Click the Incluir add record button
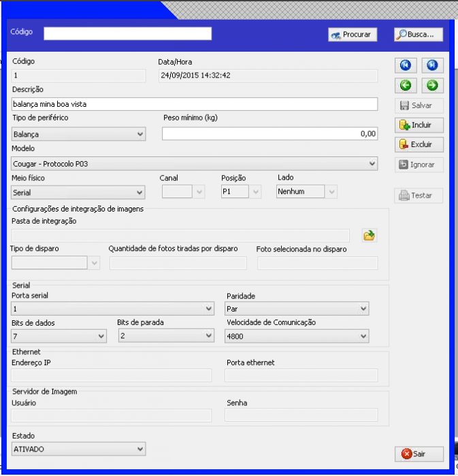 (x=419, y=125)
